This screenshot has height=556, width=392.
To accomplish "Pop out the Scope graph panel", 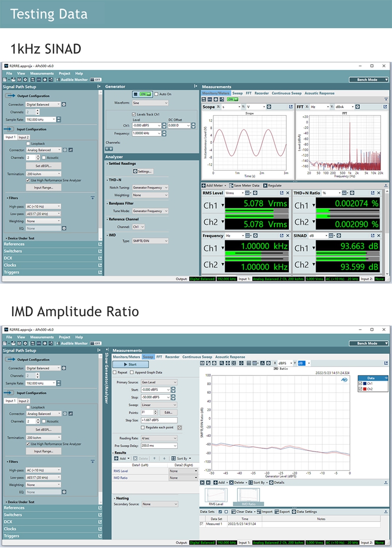I will [x=291, y=107].
